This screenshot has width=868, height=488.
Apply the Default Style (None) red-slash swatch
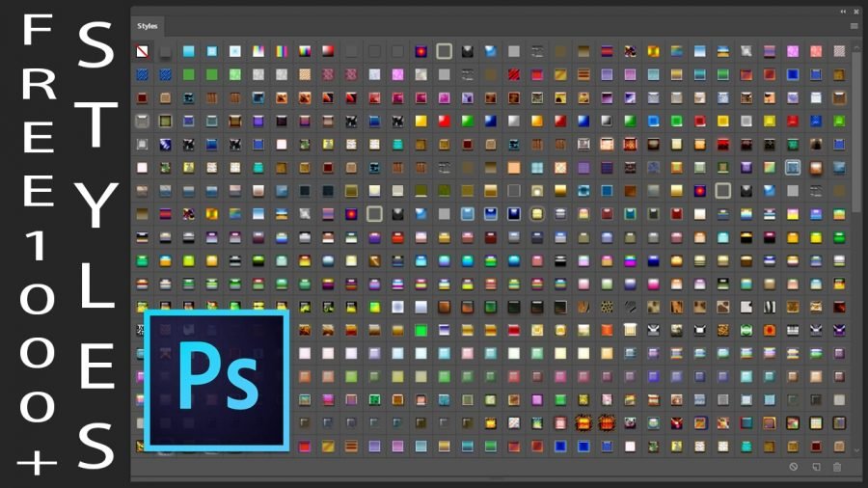[x=143, y=51]
